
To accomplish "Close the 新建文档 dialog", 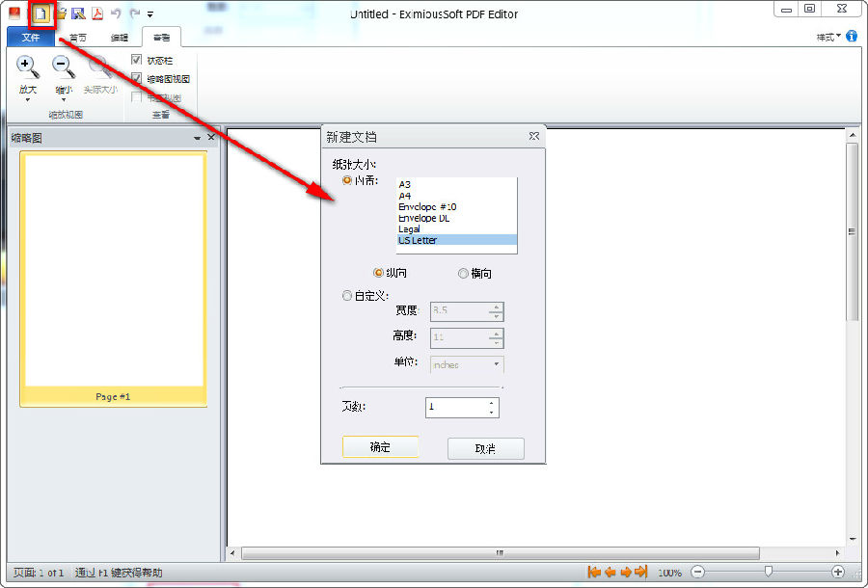I will (533, 136).
